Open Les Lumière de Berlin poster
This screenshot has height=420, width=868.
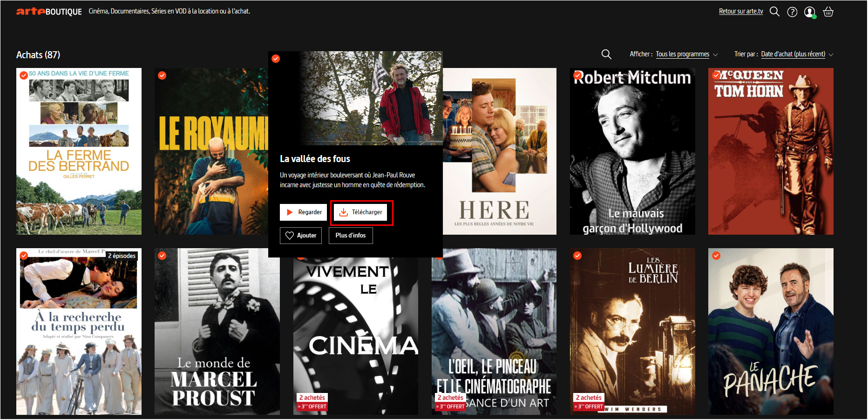632,332
